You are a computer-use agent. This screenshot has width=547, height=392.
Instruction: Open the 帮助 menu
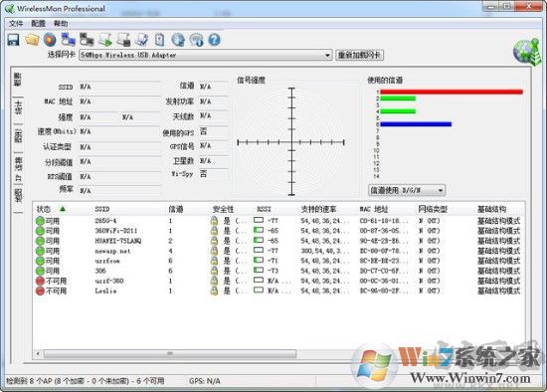61,24
